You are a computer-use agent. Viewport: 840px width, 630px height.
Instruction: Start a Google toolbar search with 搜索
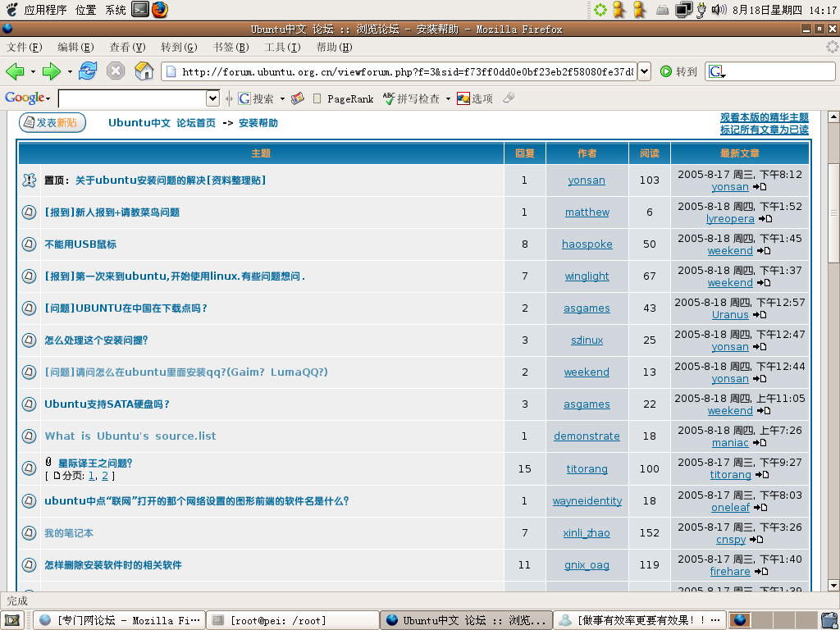256,98
